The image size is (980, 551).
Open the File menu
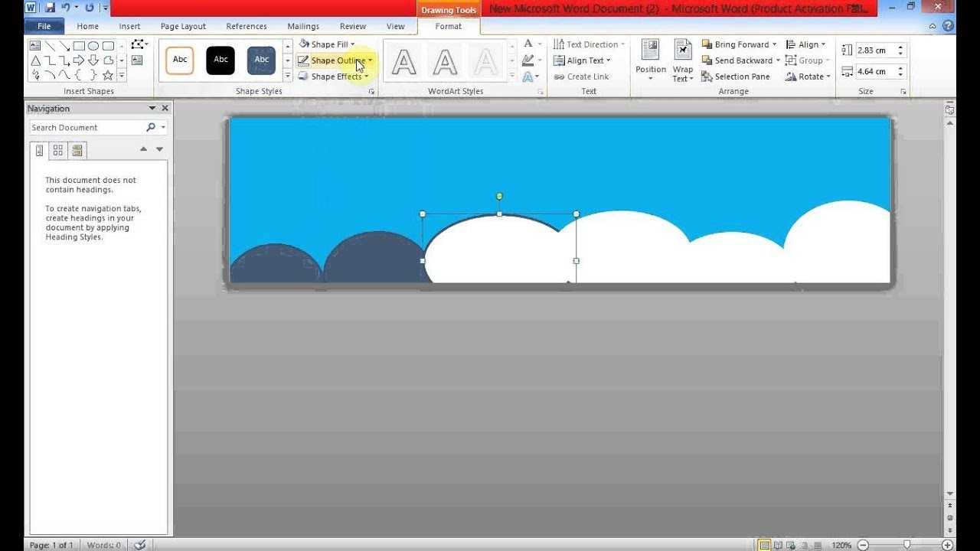(44, 25)
